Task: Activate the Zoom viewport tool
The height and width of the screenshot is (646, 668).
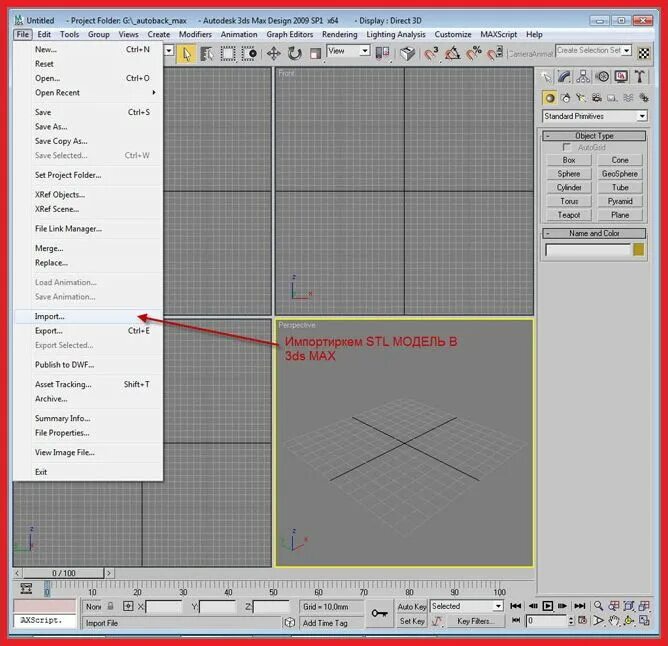Action: (x=599, y=606)
